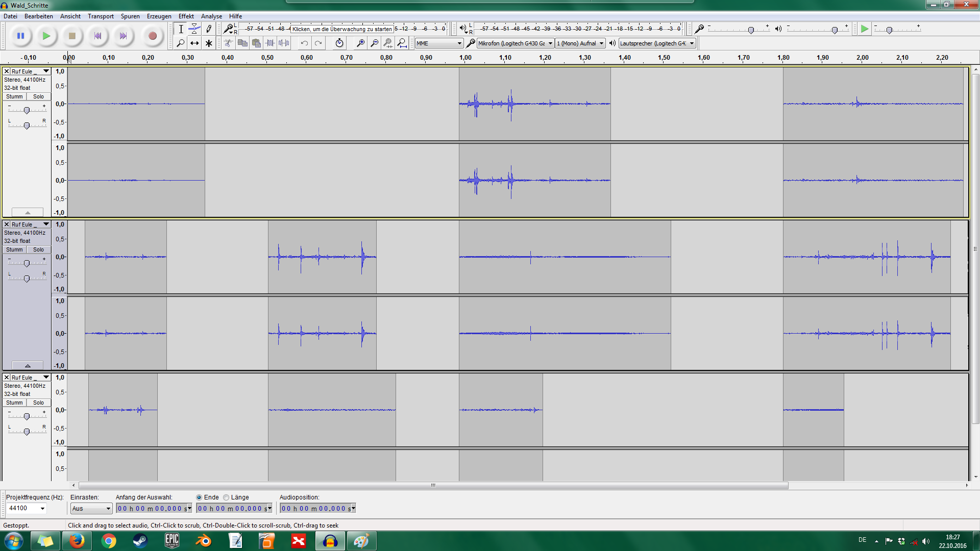Open the Spuren menu
The width and height of the screenshot is (980, 551).
(130, 16)
